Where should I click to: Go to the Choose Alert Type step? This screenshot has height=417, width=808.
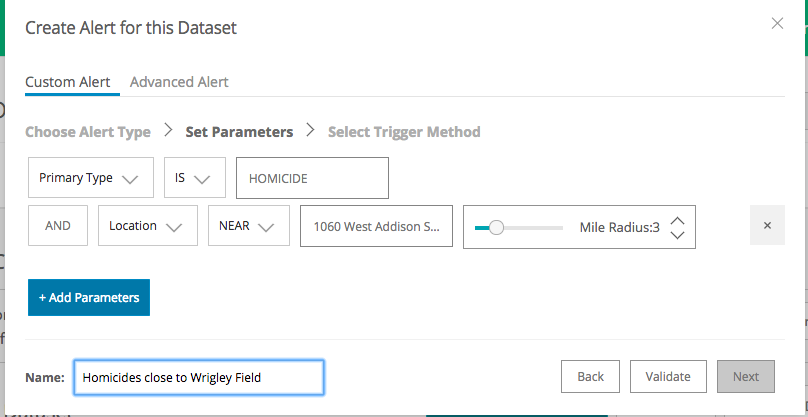(x=88, y=132)
